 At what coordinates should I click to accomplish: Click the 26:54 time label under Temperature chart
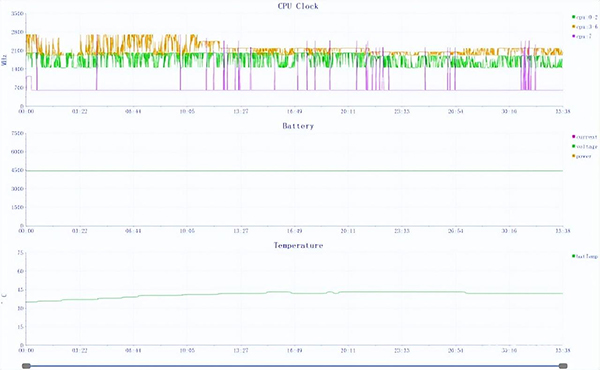coord(456,350)
